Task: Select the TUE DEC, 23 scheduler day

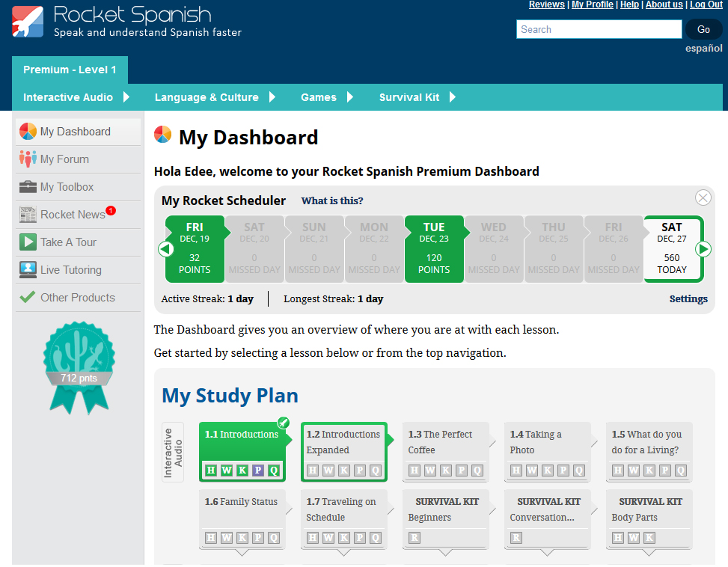Action: click(x=434, y=248)
